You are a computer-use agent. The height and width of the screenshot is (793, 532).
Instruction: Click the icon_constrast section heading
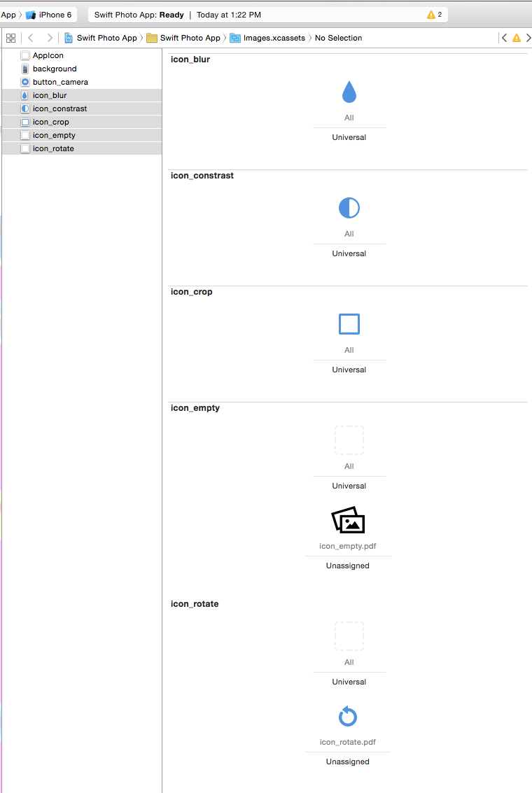tap(202, 176)
